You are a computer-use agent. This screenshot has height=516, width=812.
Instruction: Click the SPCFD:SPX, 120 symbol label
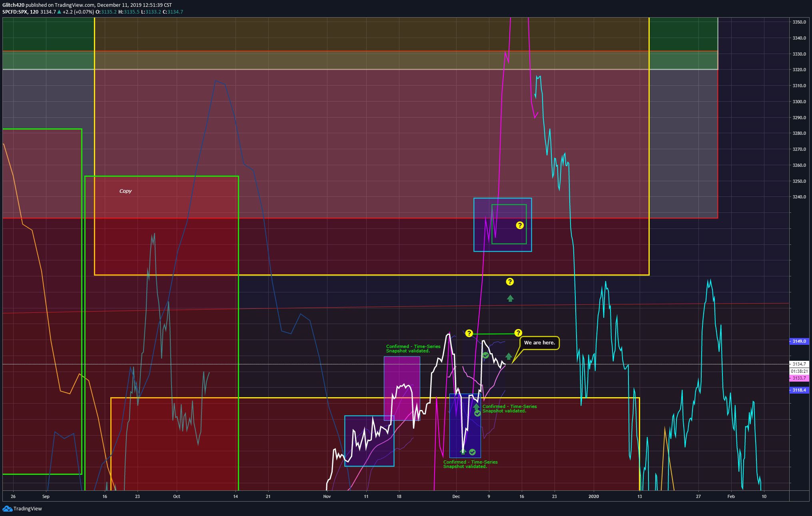coord(20,12)
